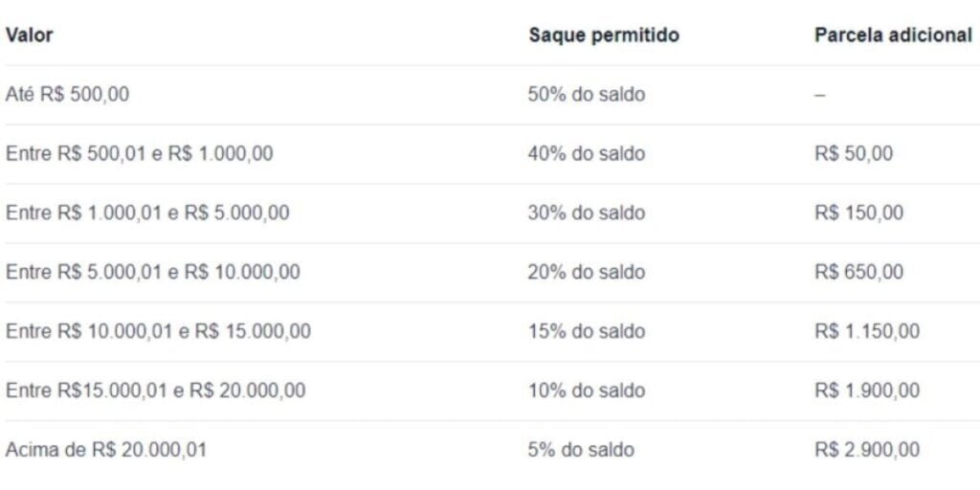
Task: Click "Entre R$ 1.000,01 e R$ 5.000,00" text
Action: (147, 213)
